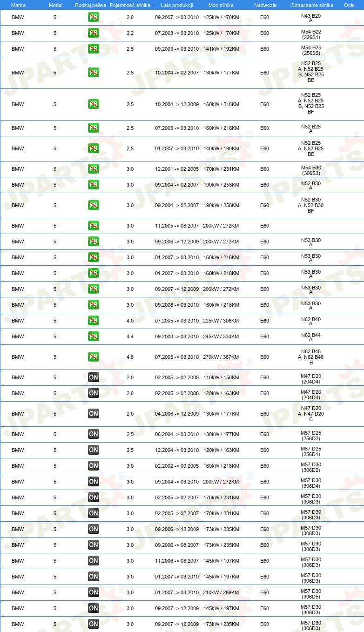Click ON icon in 11.2006 -> 08.2007 row
Screen dimensions: 364x632
(x=94, y=561)
